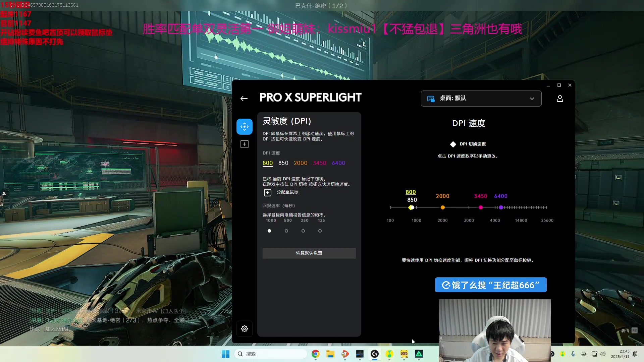The height and width of the screenshot is (362, 644).
Task: Click the 饿了么搜 王纪超666 banner
Action: (x=491, y=285)
